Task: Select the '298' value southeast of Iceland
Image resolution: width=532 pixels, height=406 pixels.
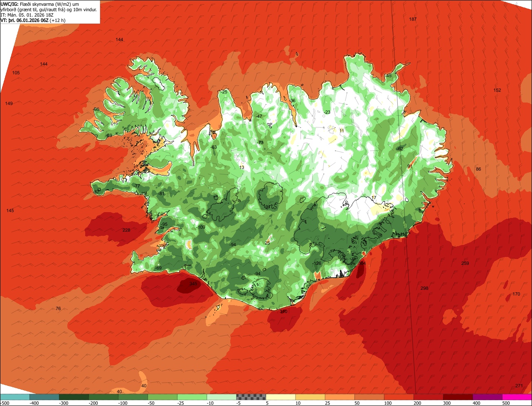Action: (424, 288)
